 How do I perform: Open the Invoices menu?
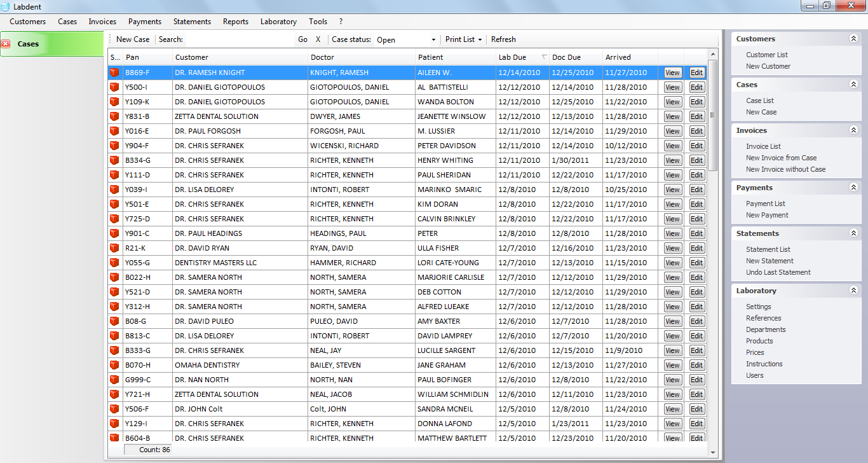tap(102, 22)
